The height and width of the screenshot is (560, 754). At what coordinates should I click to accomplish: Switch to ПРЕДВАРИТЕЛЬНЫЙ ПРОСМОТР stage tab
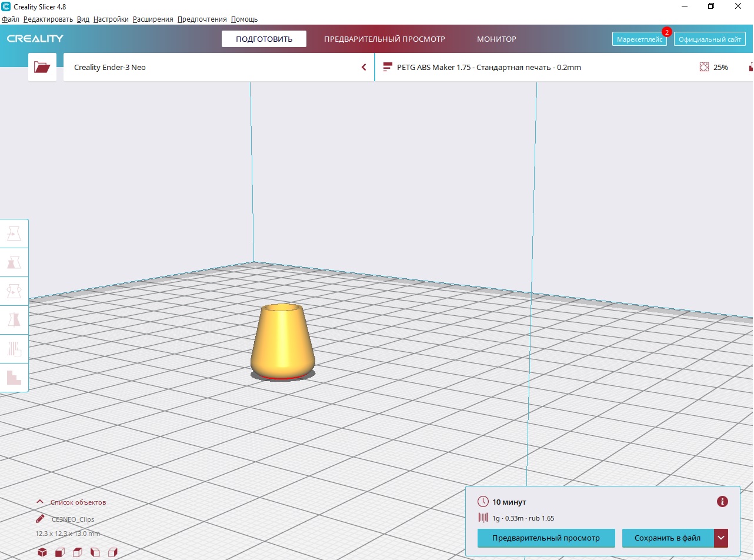click(385, 39)
